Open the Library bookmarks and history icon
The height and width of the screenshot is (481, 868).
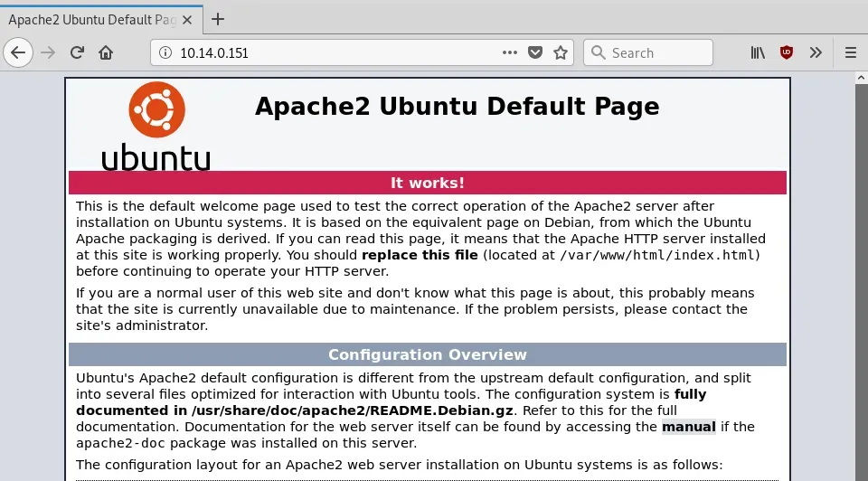pos(758,52)
